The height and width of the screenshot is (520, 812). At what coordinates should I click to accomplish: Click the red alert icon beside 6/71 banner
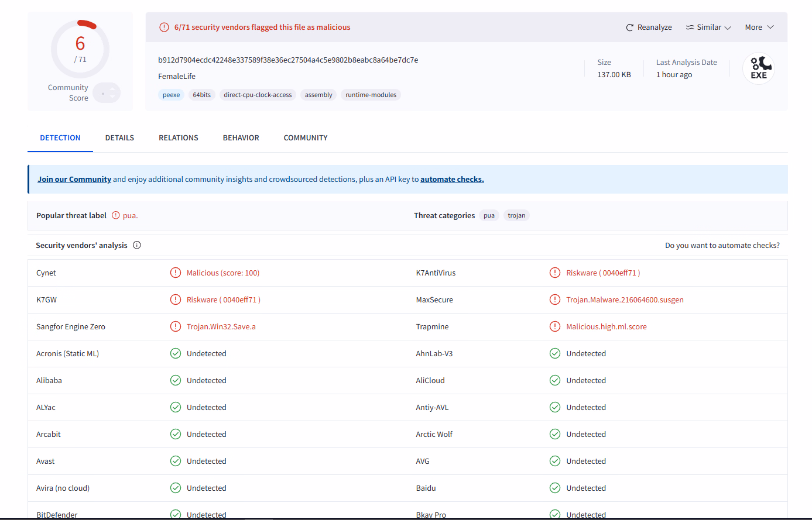164,27
